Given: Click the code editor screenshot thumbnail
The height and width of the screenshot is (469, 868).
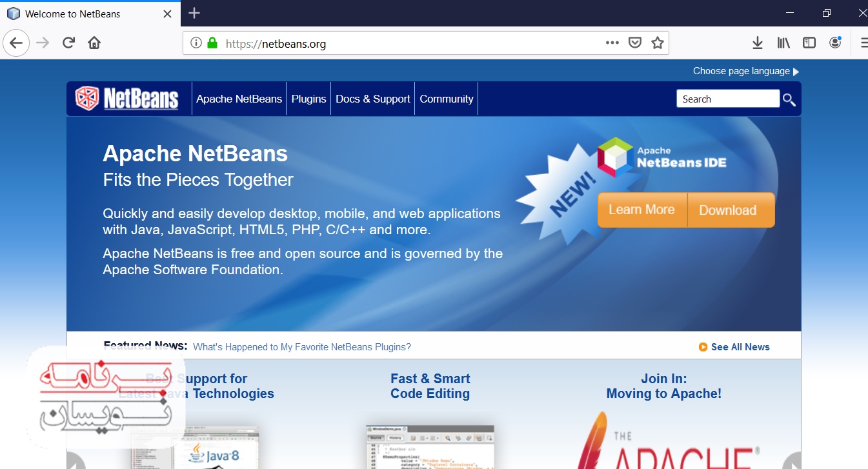Looking at the screenshot, I should [x=430, y=446].
